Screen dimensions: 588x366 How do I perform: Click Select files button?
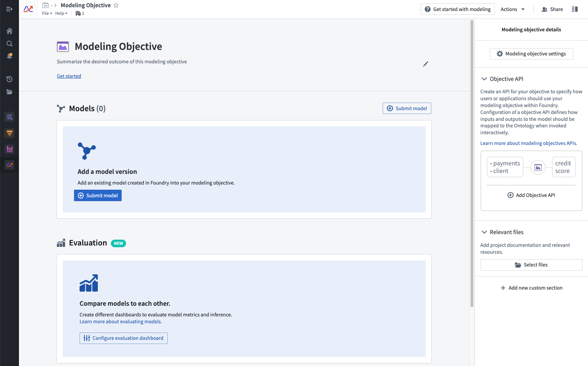point(531,265)
